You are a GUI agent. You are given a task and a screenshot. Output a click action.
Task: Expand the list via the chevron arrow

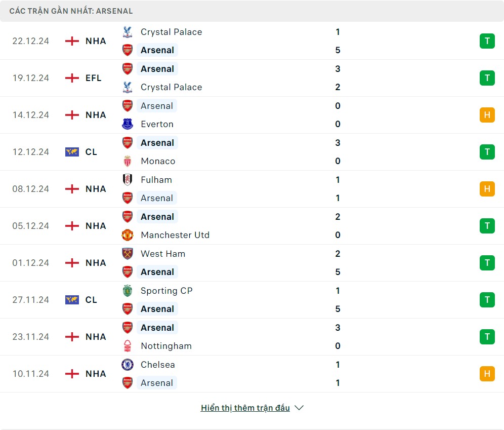(x=299, y=408)
